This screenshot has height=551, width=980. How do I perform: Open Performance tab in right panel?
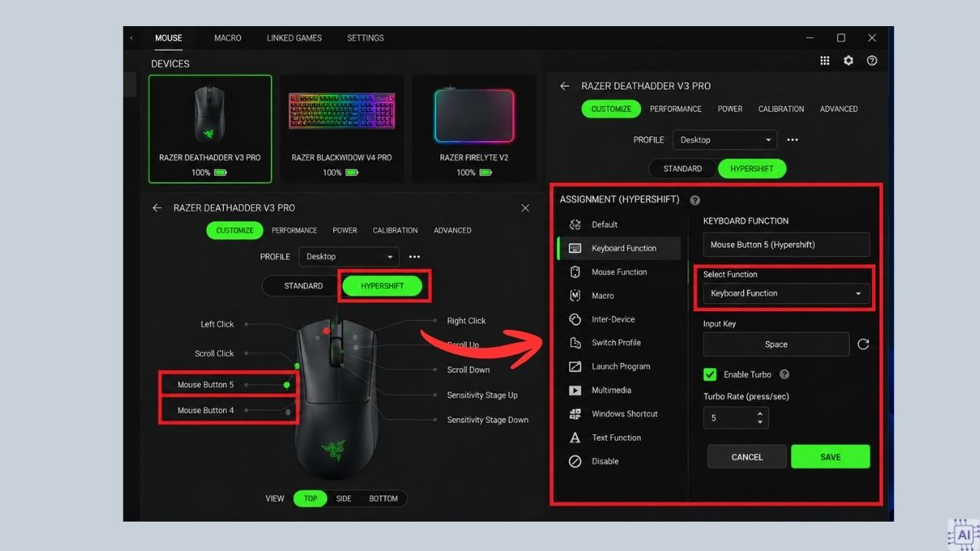[x=675, y=109]
